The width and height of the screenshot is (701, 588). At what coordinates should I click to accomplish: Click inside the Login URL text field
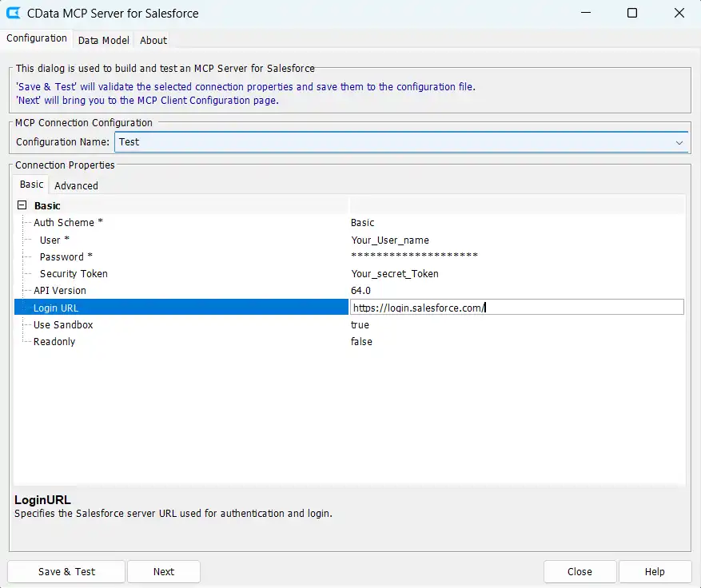[x=516, y=308]
